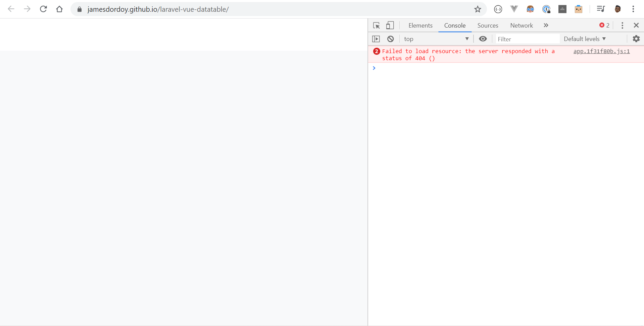Toggle the device toolbar emulation
The width and height of the screenshot is (644, 326).
[x=390, y=25]
